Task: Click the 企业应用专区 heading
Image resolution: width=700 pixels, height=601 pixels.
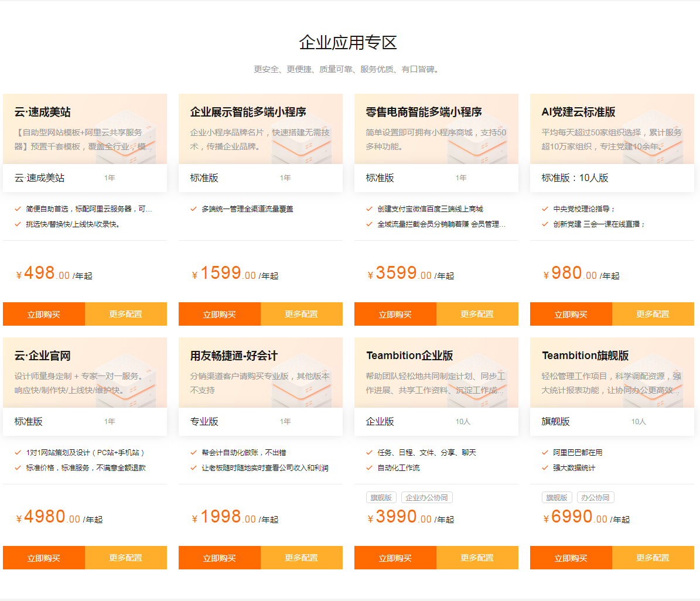Action: (348, 42)
